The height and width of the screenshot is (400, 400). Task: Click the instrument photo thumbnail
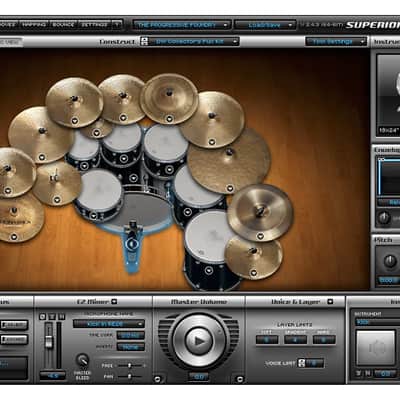(x=388, y=95)
